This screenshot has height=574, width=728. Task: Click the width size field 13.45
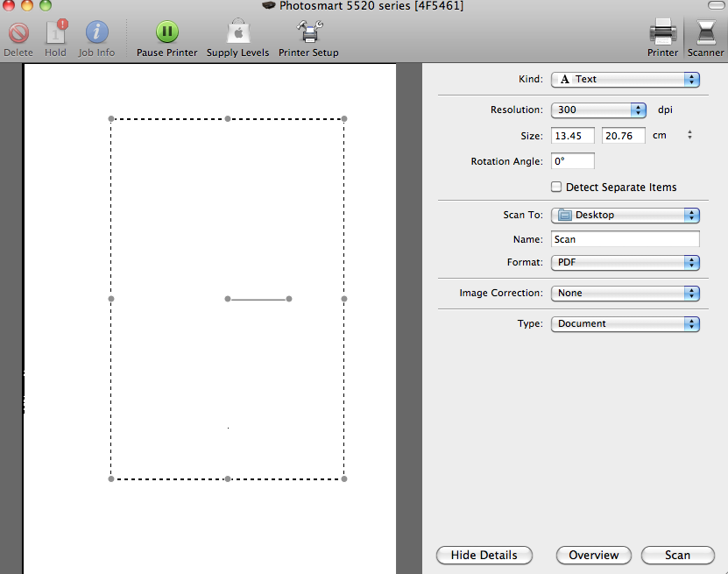coord(572,136)
